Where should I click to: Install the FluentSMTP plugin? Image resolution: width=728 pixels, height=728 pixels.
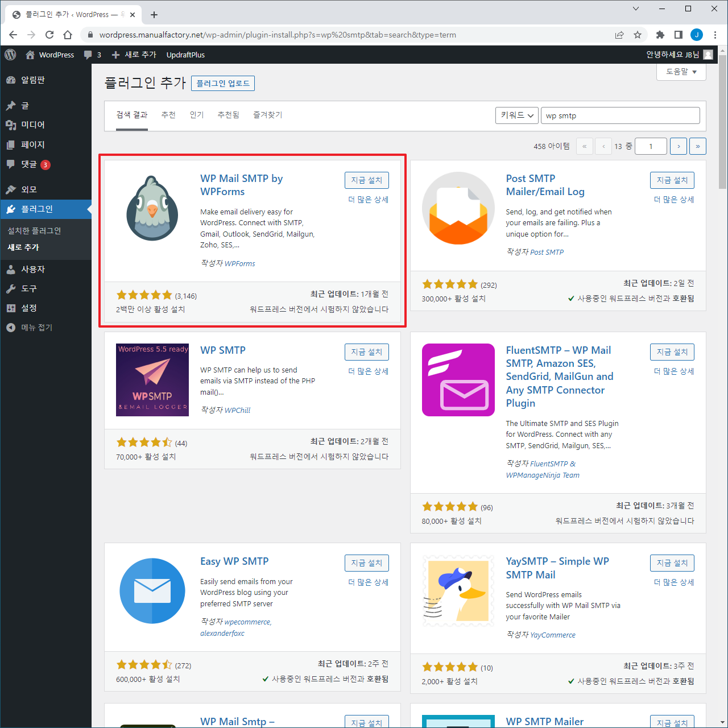[x=672, y=352]
